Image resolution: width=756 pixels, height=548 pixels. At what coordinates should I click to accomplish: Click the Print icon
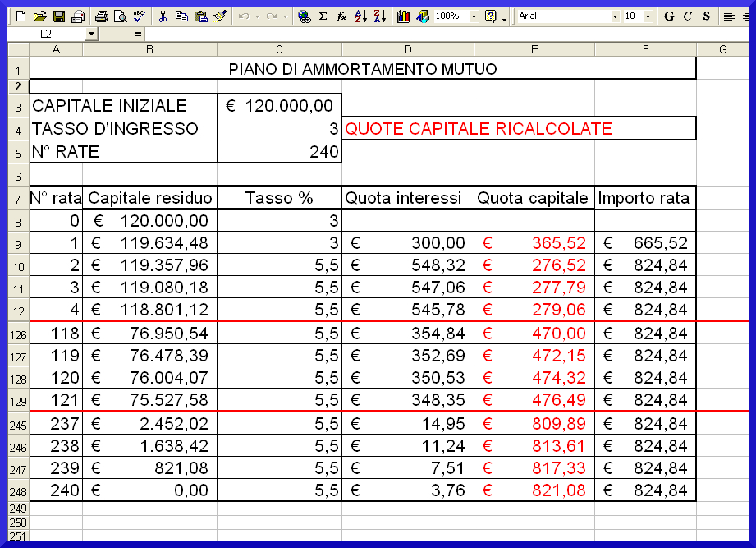point(102,16)
